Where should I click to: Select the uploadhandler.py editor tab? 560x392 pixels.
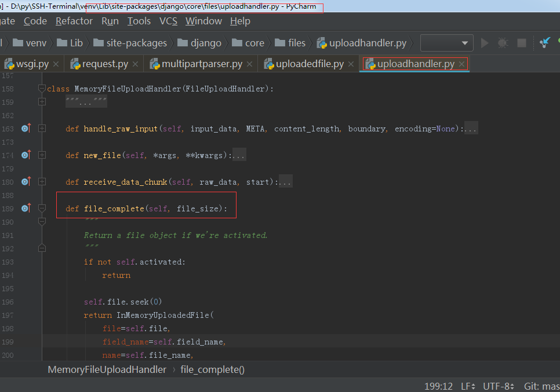click(x=416, y=64)
